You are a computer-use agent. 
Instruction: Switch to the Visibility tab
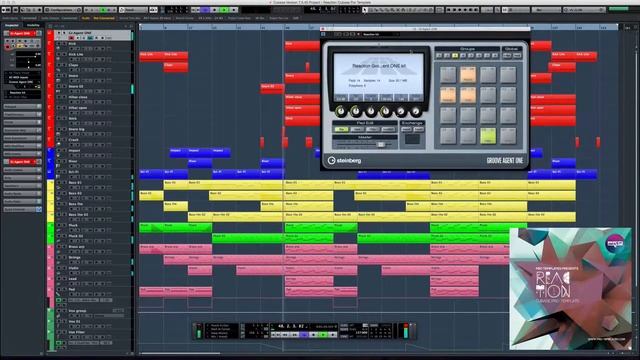(x=33, y=25)
